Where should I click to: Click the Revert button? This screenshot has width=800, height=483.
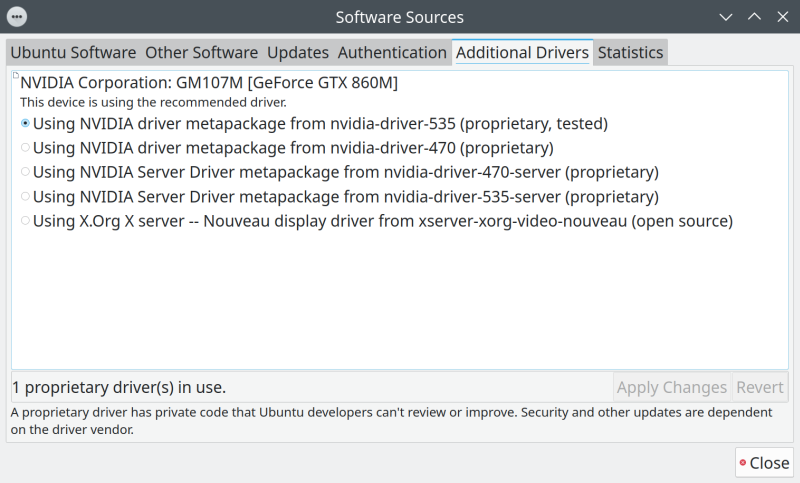click(x=760, y=388)
